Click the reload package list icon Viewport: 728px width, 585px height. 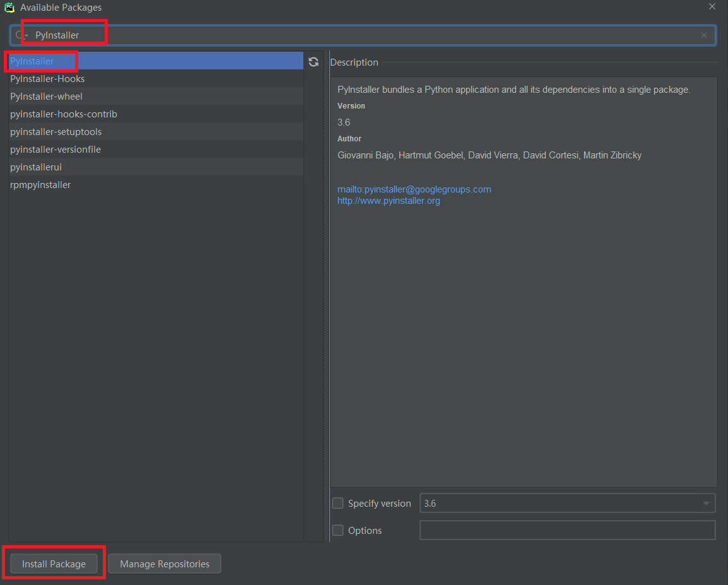(314, 62)
